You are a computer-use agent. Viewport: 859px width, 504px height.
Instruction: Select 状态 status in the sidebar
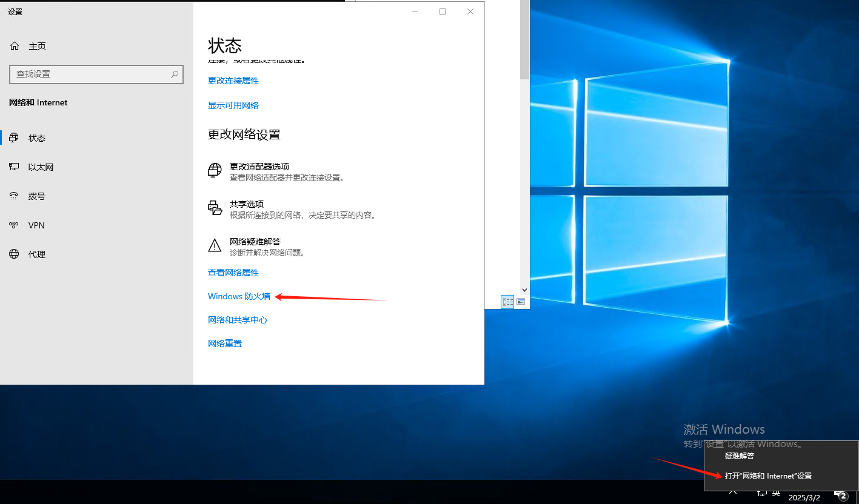pos(36,138)
